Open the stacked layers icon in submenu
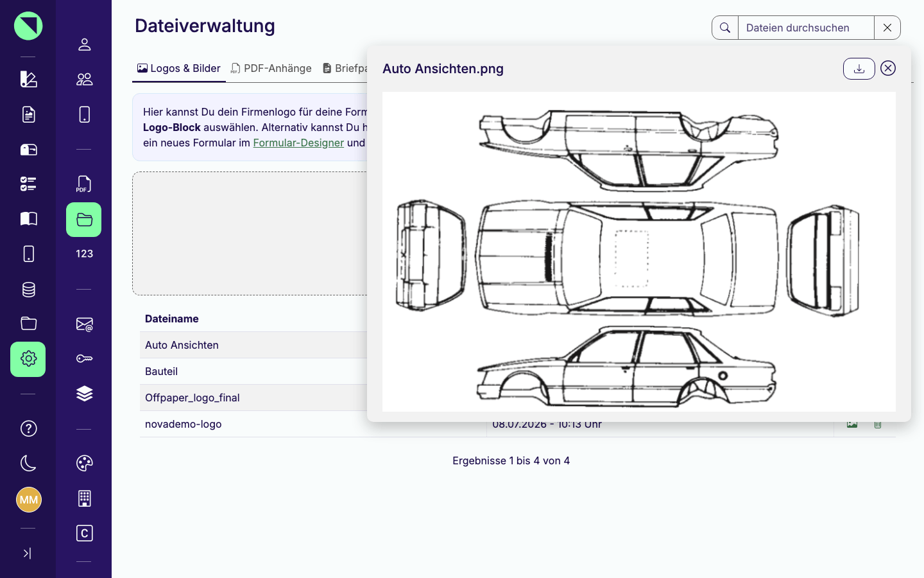This screenshot has width=924, height=578. 84,393
